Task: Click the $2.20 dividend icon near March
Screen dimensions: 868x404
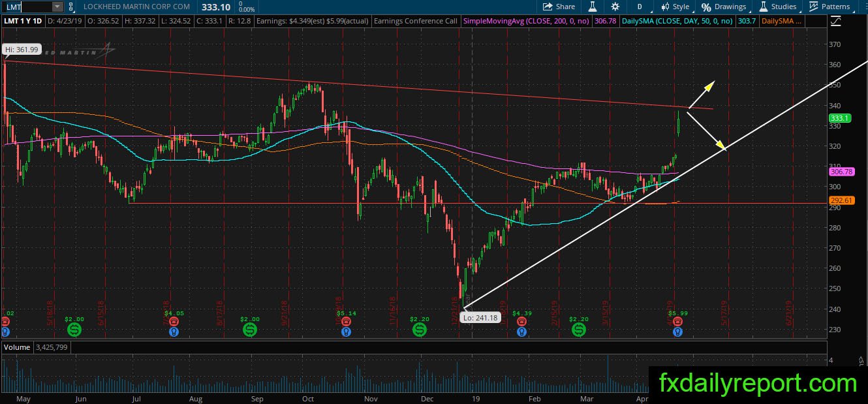Action: pyautogui.click(x=578, y=330)
